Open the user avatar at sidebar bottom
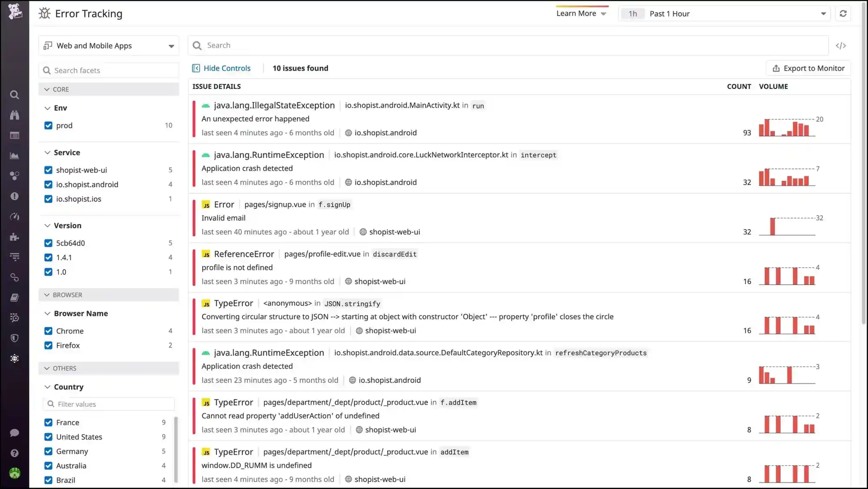 14,473
